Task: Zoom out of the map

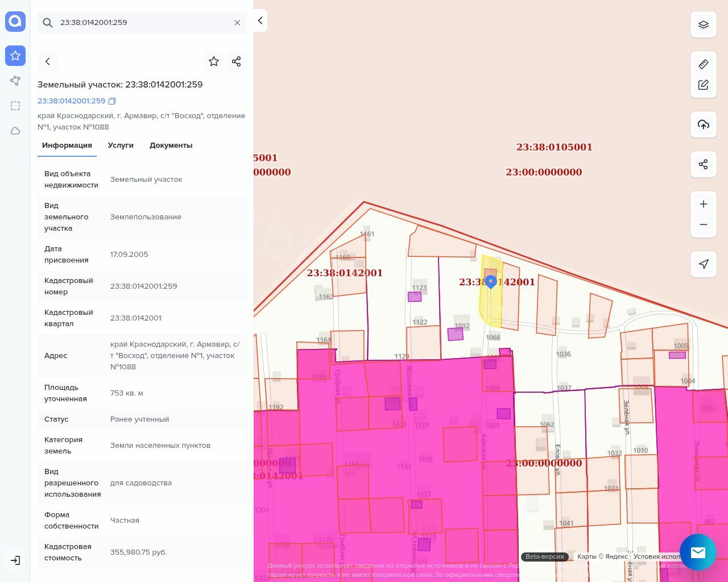Action: pos(704,225)
